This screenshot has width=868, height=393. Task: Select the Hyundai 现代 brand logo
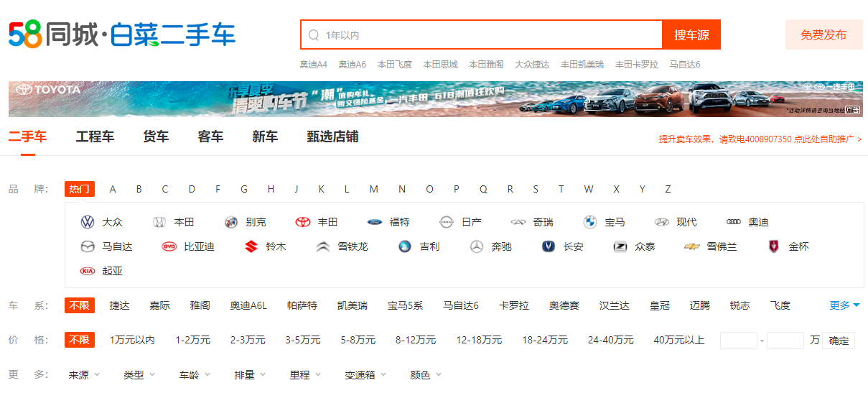(x=662, y=222)
